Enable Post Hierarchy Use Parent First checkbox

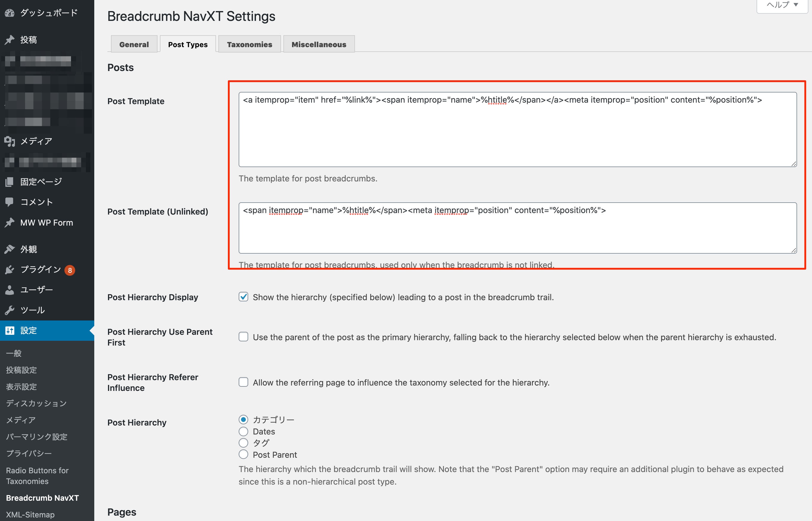point(243,337)
